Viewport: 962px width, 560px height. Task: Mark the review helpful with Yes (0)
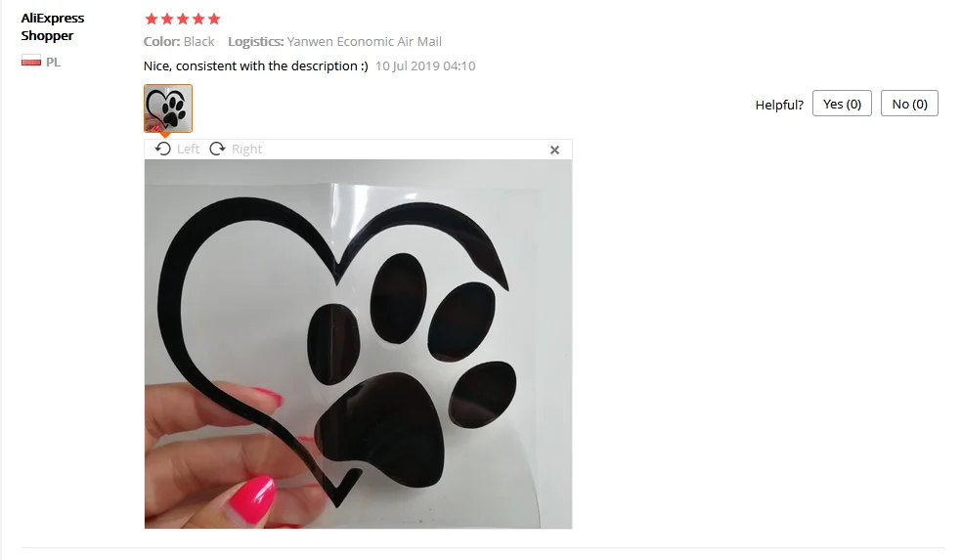pos(842,104)
